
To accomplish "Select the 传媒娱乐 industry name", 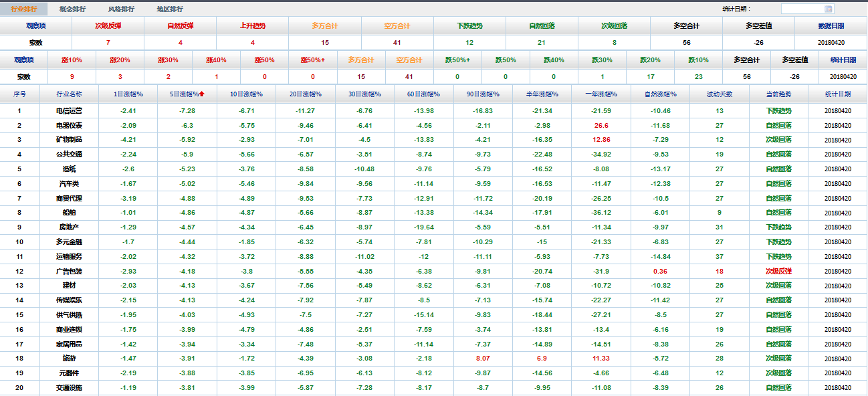I will [x=69, y=300].
